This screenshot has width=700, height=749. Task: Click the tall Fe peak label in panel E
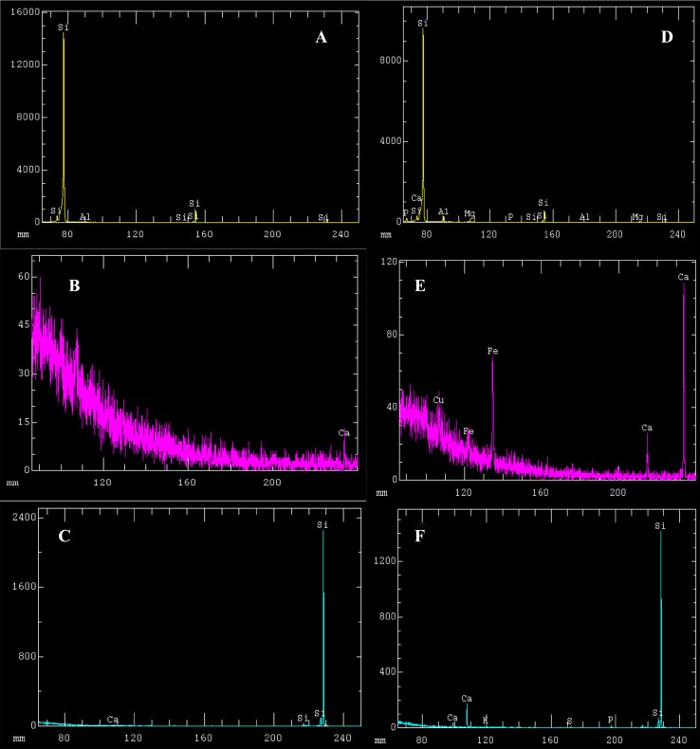click(492, 351)
